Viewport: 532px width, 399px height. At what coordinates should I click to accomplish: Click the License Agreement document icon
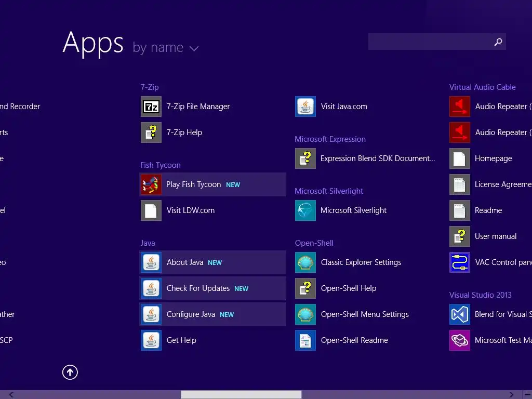(460, 184)
